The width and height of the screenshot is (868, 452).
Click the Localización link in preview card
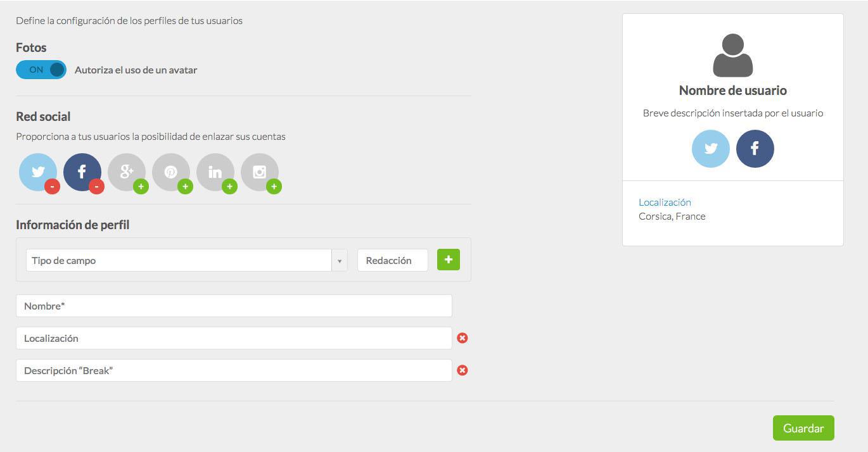pyautogui.click(x=665, y=203)
